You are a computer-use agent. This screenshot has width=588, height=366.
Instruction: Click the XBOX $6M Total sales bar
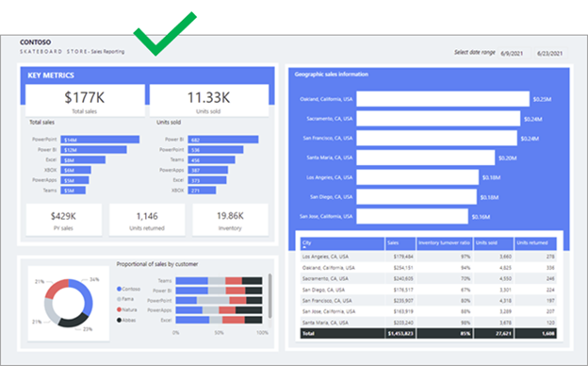tap(75, 170)
